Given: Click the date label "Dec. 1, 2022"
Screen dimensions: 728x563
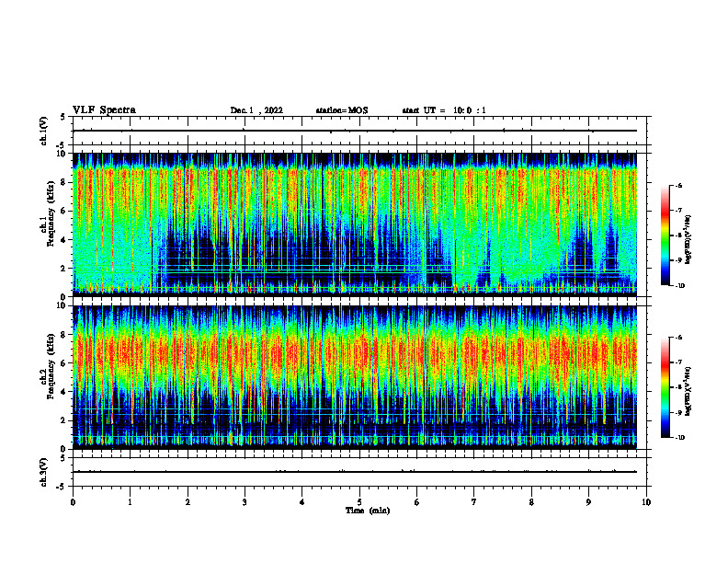Looking at the screenshot, I should click(256, 110).
